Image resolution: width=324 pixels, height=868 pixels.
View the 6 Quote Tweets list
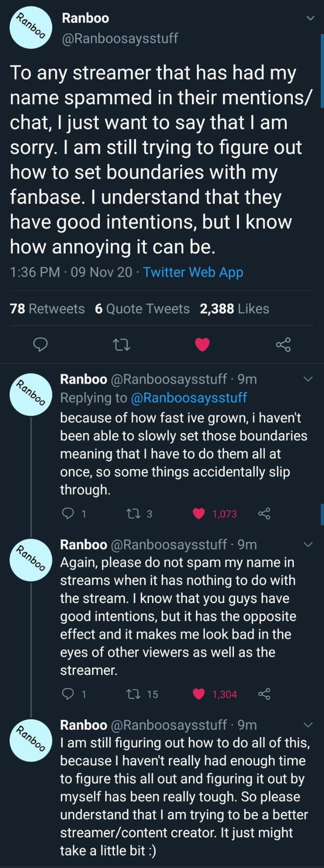tap(142, 309)
